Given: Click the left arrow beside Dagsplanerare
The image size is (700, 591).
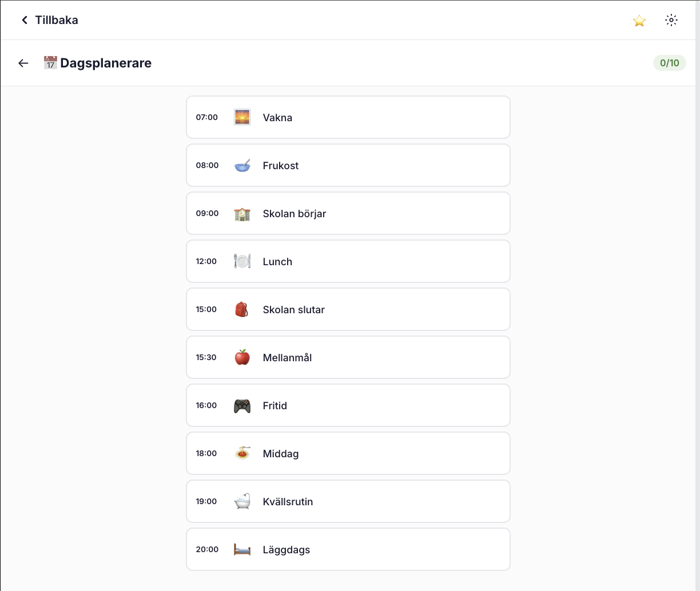Looking at the screenshot, I should [x=23, y=63].
